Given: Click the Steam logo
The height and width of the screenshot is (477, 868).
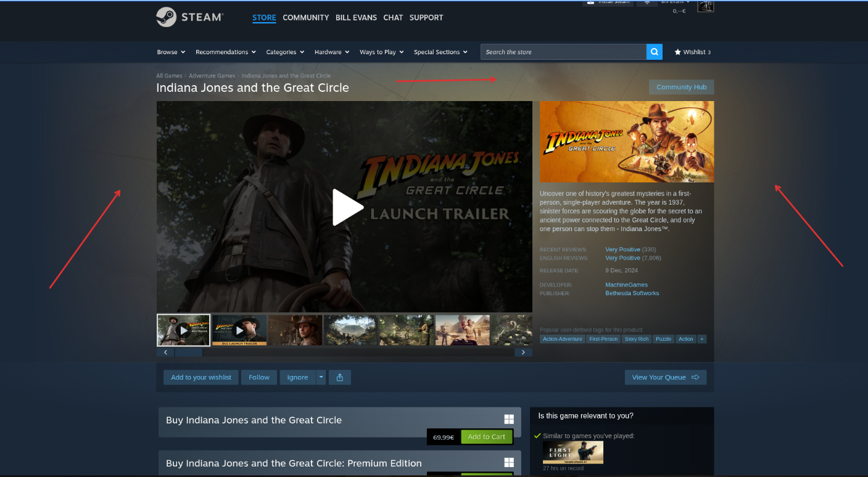Looking at the screenshot, I should (190, 17).
